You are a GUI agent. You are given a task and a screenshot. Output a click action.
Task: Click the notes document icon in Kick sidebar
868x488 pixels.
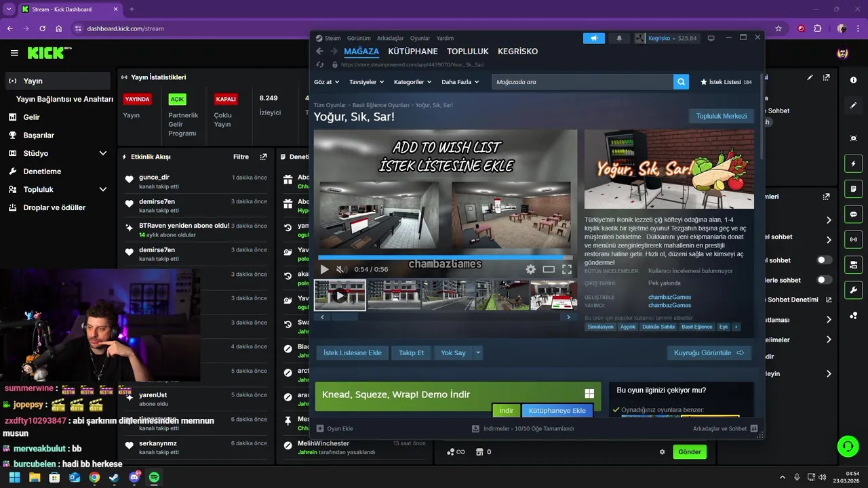click(853, 188)
